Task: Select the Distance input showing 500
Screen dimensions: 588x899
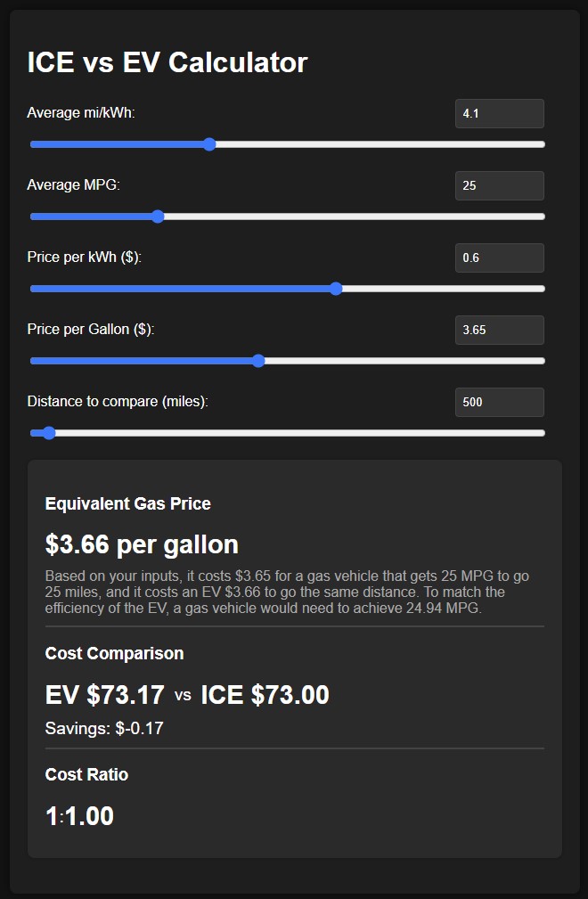Action: 499,402
